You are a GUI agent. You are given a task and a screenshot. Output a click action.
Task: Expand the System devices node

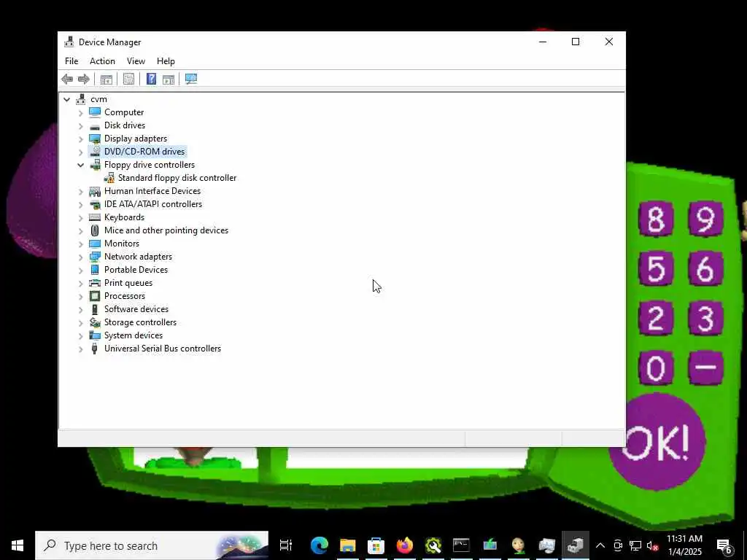click(x=80, y=335)
